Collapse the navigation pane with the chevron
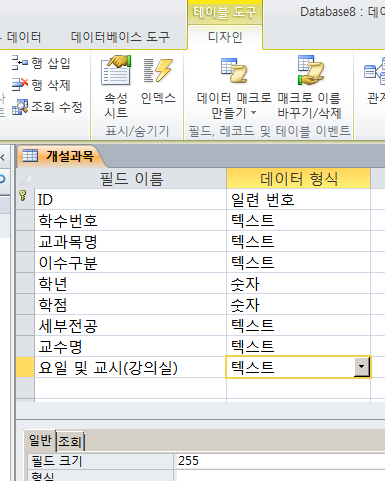Viewport: 385px width, 481px height. coord(3,157)
